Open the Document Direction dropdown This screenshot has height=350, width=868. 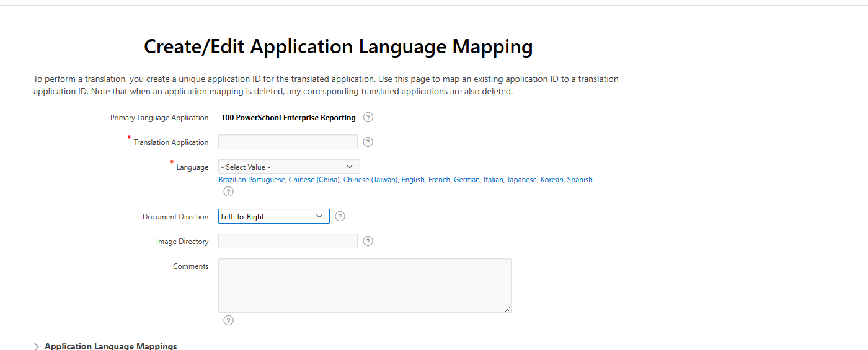pyautogui.click(x=273, y=216)
